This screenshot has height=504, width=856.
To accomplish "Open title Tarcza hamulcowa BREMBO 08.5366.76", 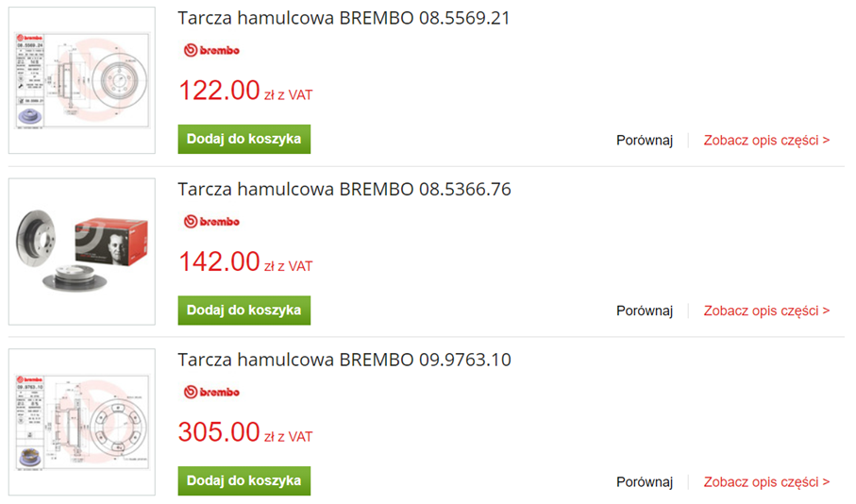I will pos(344,190).
